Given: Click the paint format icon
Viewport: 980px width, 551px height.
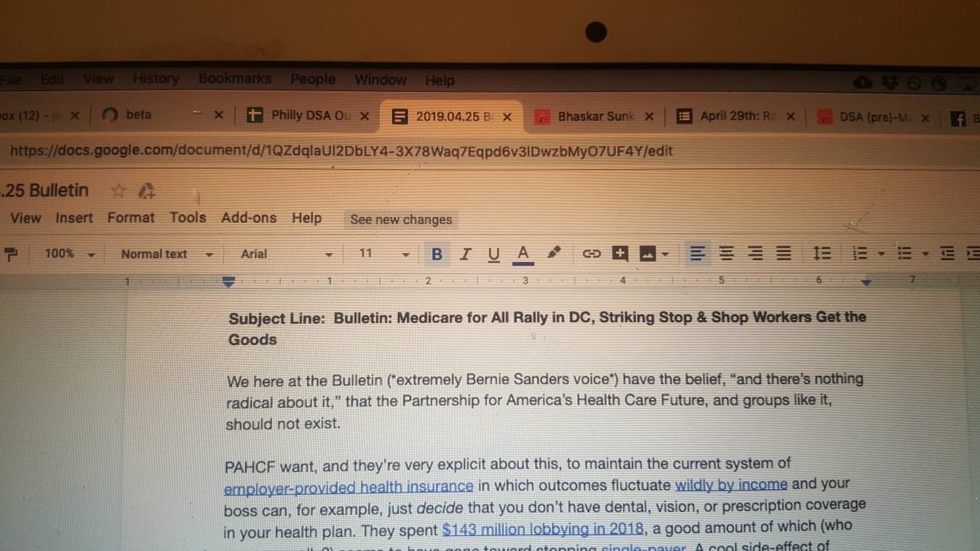Looking at the screenshot, I should (11, 254).
